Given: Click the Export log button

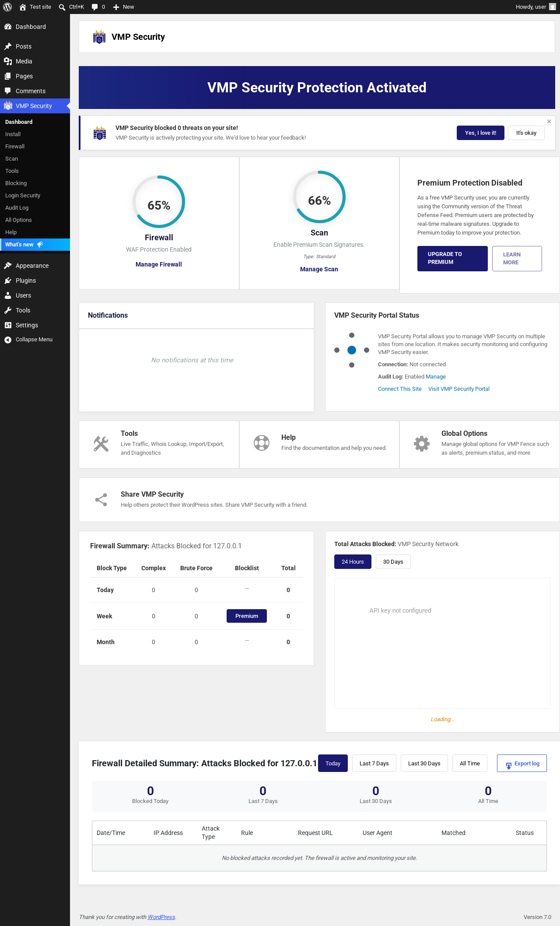Looking at the screenshot, I should (522, 763).
